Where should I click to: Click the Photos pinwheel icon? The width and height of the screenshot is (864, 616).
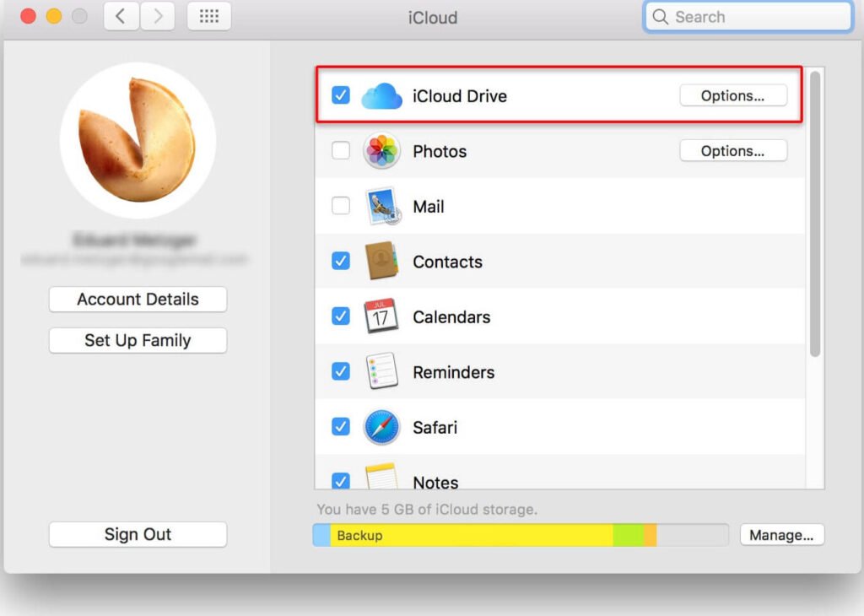pyautogui.click(x=381, y=150)
